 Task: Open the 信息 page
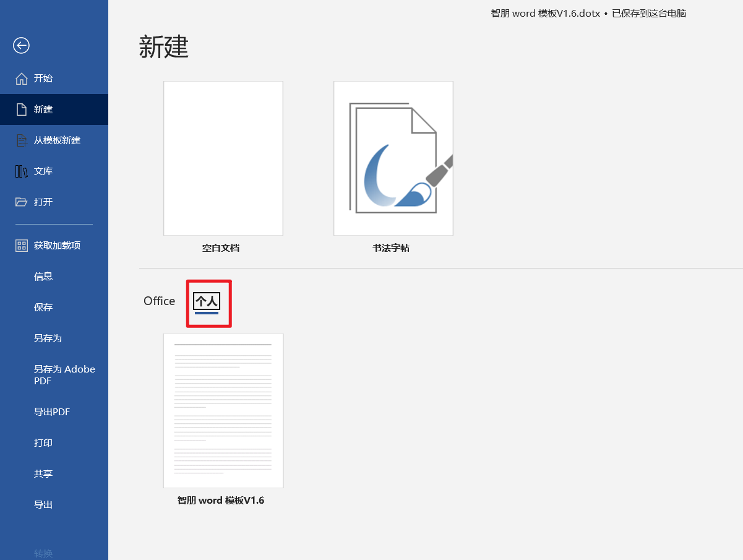pos(43,277)
